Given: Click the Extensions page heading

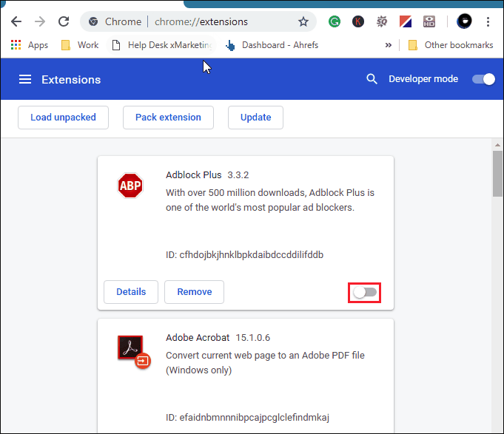Looking at the screenshot, I should coord(71,80).
